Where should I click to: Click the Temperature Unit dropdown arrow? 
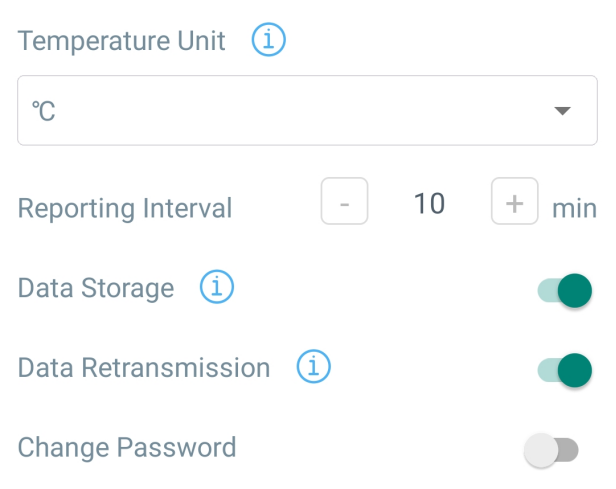coord(562,110)
